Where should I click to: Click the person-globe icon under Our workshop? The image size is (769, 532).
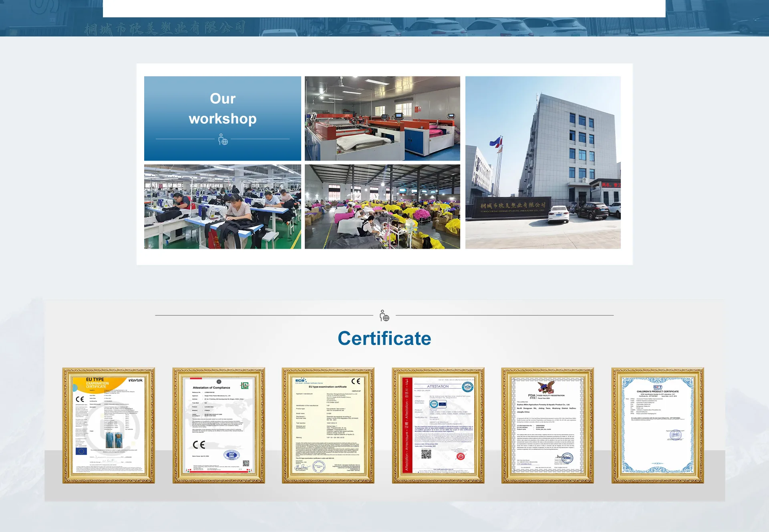click(223, 139)
